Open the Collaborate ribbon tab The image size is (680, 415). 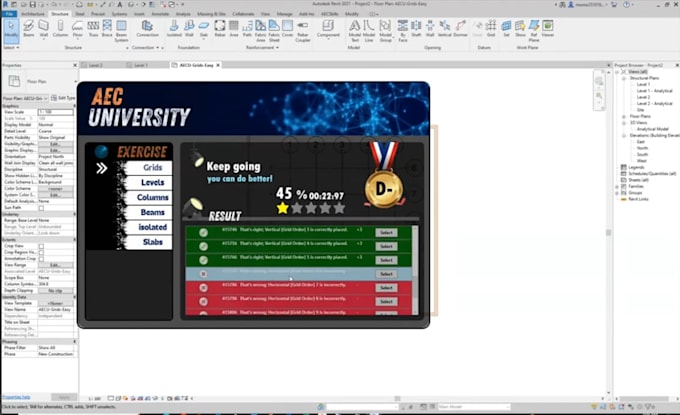(x=243, y=14)
